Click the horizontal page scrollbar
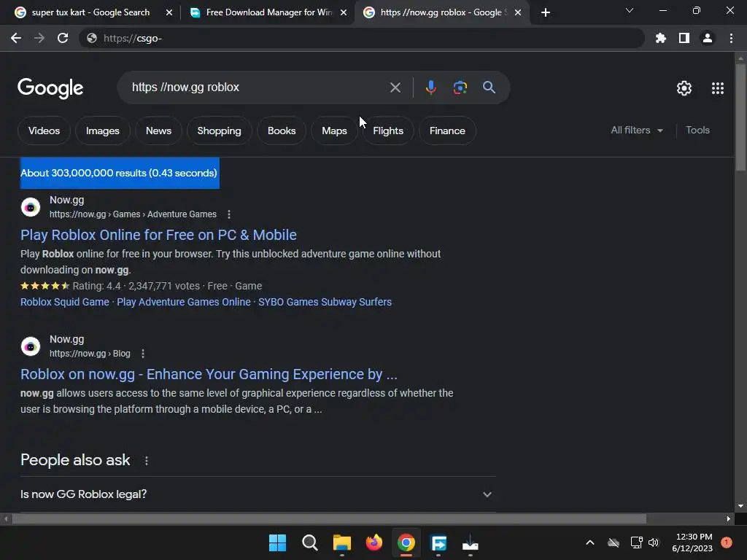 329,518
